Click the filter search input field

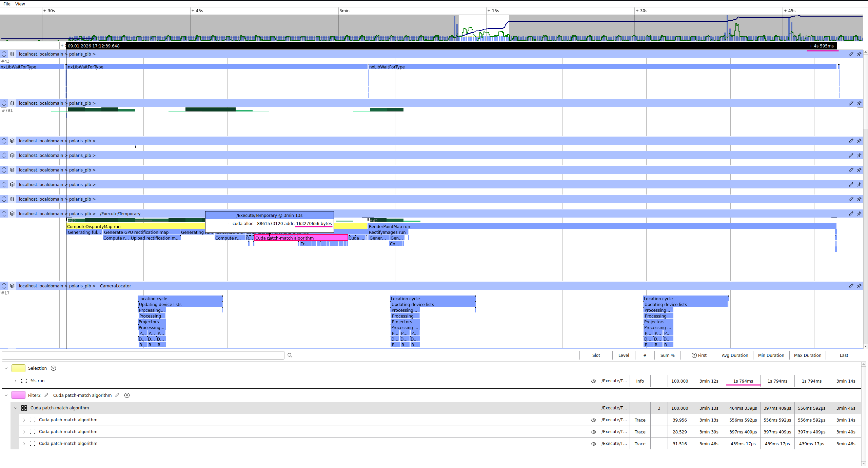click(x=143, y=355)
